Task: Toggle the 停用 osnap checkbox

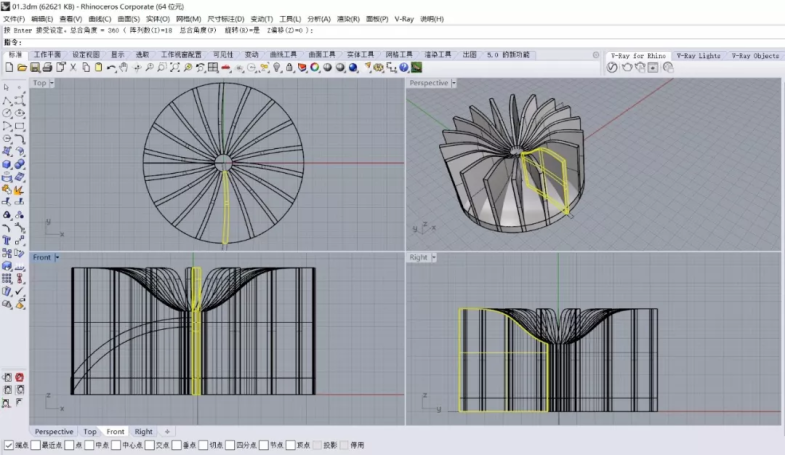Action: [x=345, y=445]
